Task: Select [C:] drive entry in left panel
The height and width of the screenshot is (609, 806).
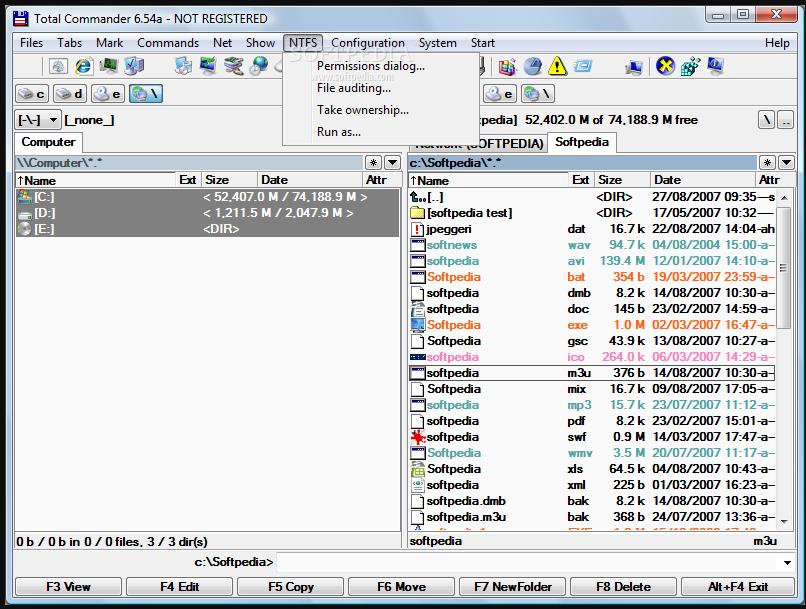Action: pyautogui.click(x=207, y=197)
